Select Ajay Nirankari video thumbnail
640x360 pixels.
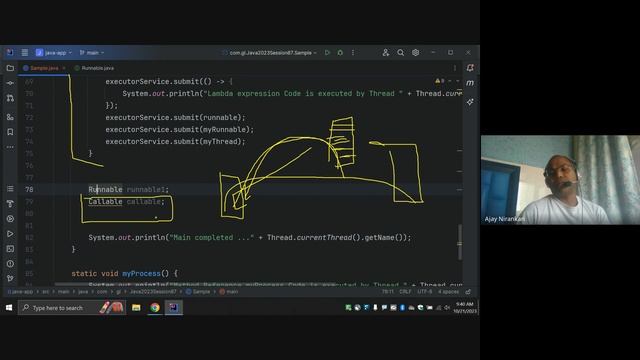560,180
